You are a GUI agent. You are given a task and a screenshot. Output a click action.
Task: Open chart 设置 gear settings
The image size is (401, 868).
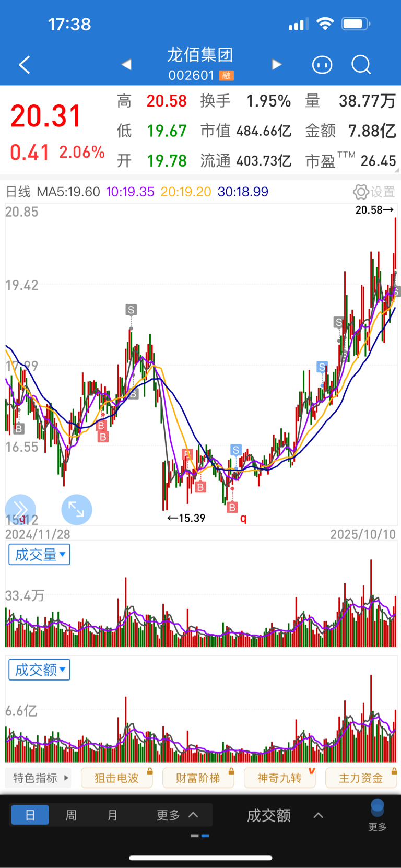[374, 192]
